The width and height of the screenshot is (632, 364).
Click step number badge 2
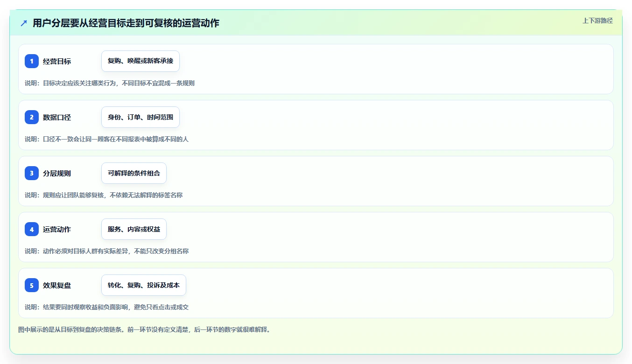point(32,117)
